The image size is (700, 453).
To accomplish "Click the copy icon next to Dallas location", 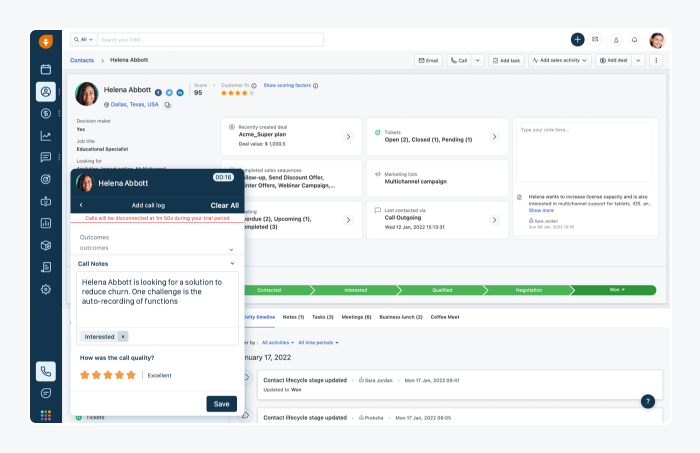I will 167,105.
